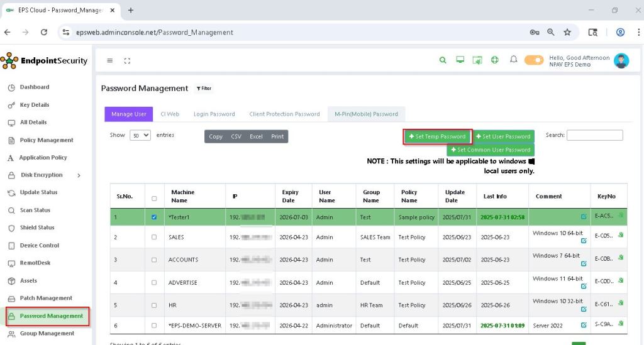The image size is (644, 345).
Task: Bookmark this page with star icon
Action: coord(567,32)
